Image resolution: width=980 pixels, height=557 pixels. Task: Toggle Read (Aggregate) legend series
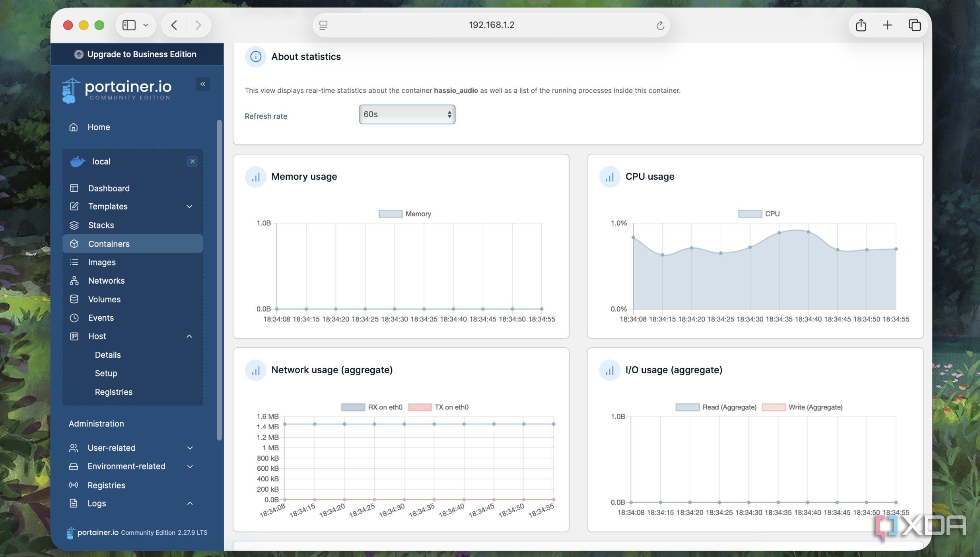[716, 407]
